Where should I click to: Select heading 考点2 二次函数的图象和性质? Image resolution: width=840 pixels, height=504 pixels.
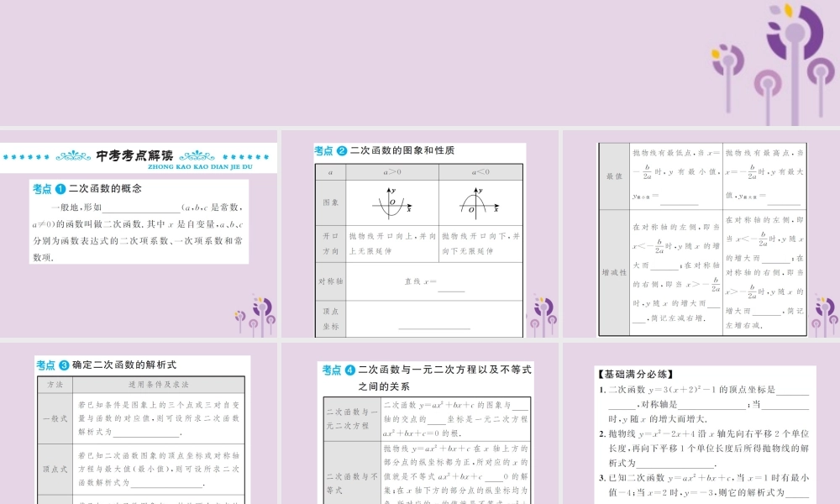(x=384, y=151)
